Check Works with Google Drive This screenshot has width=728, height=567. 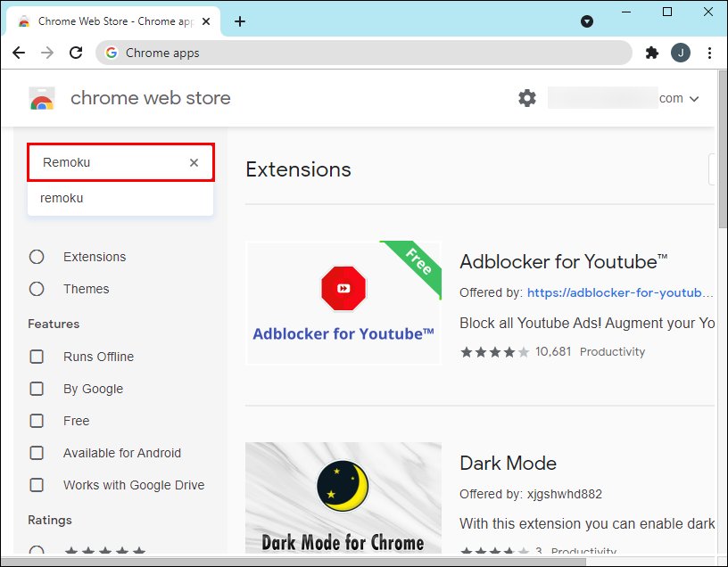37,484
